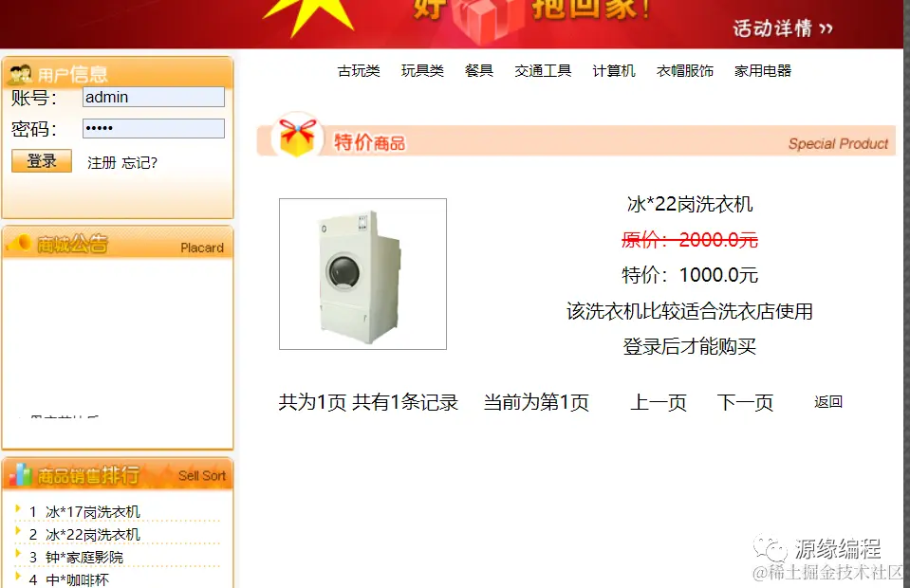Open the washing machine product thumbnail
This screenshot has width=910, height=588.
coord(362,274)
